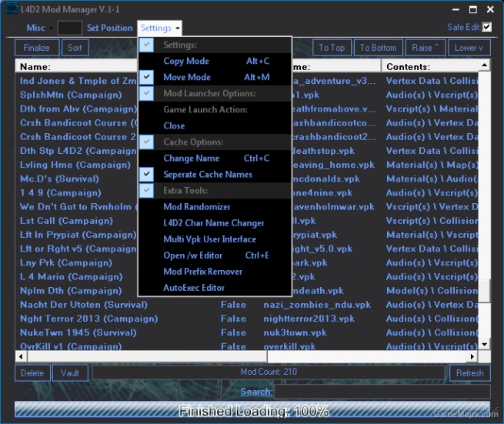Select Crsh Bandicoot Course 2 row
This screenshot has height=424, width=504.
pos(78,137)
